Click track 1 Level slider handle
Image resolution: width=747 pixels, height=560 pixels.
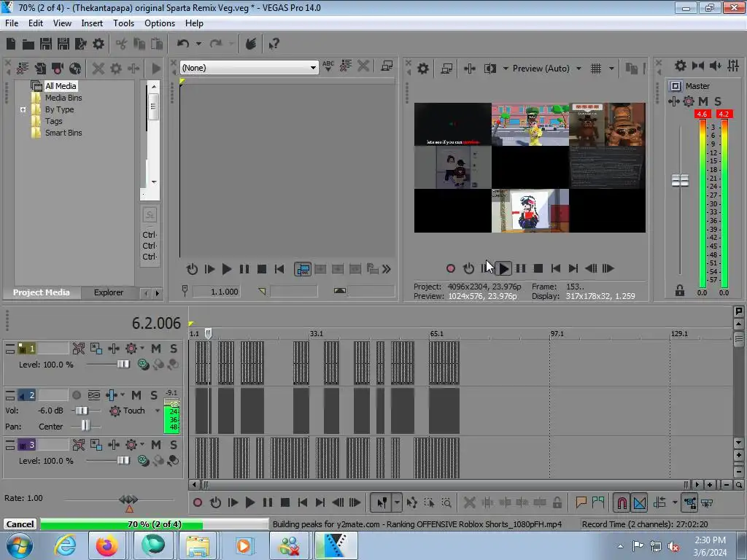123,365
